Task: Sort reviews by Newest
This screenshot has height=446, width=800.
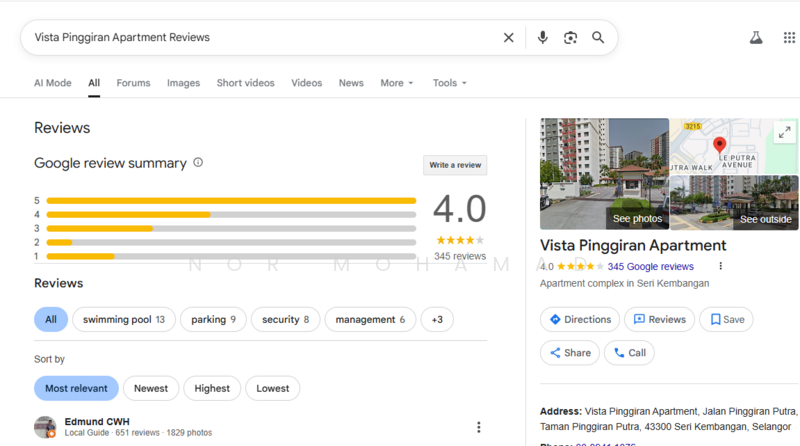Action: [x=151, y=388]
